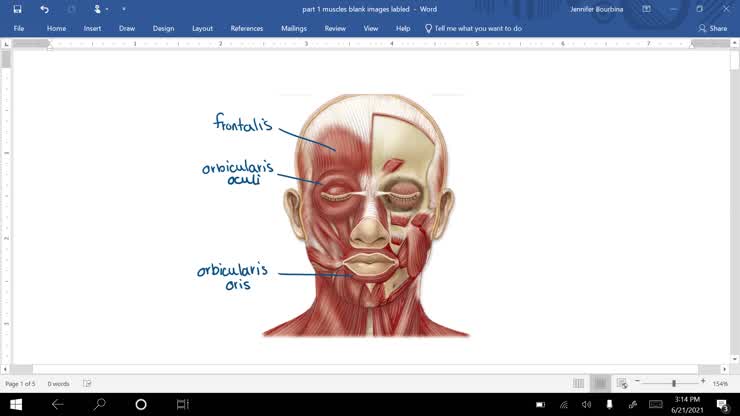Click the zoom slider handle
740x416 pixels.
674,383
